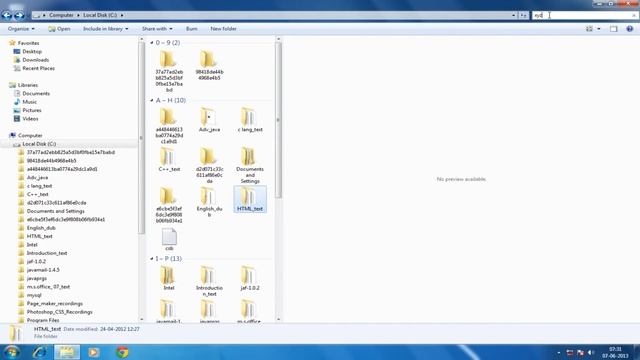Open the taskbar clock showing 07:31

[615, 352]
